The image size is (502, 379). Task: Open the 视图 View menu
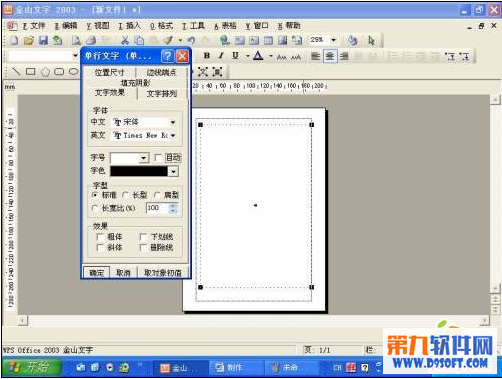click(98, 26)
